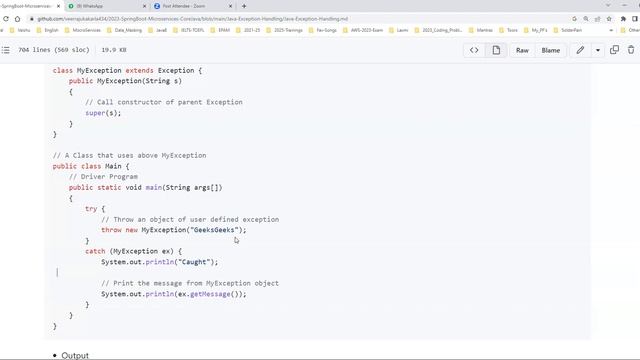Click the 'class MyException extends Exception' line
Screen dimensions: 640x360
(127, 70)
